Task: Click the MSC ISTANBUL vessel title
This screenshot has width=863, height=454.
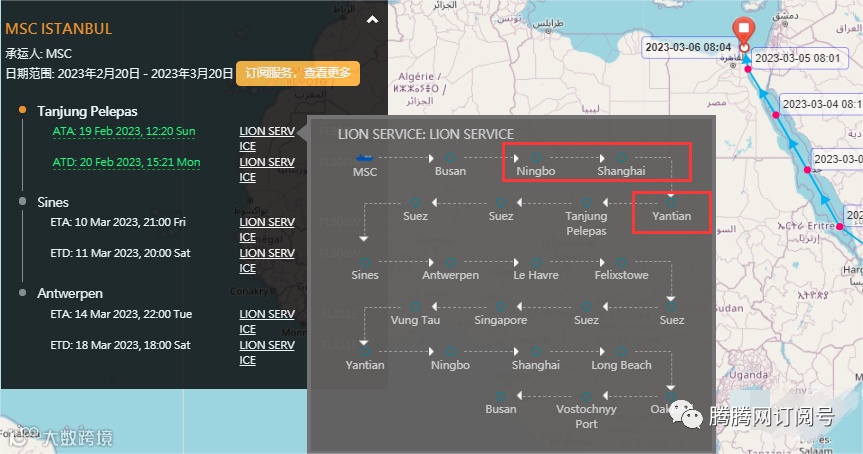Action: click(x=59, y=29)
